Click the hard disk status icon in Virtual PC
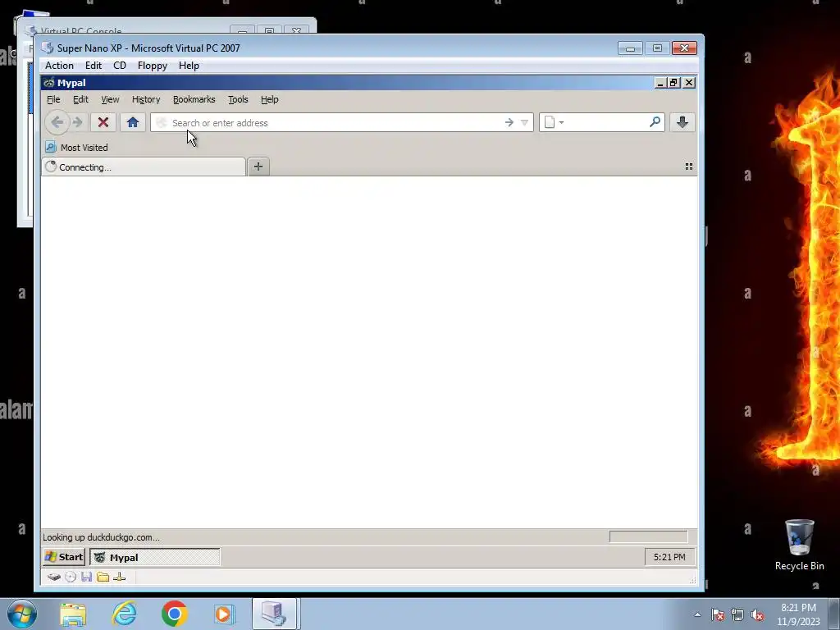This screenshot has width=840, height=630. pyautogui.click(x=53, y=577)
